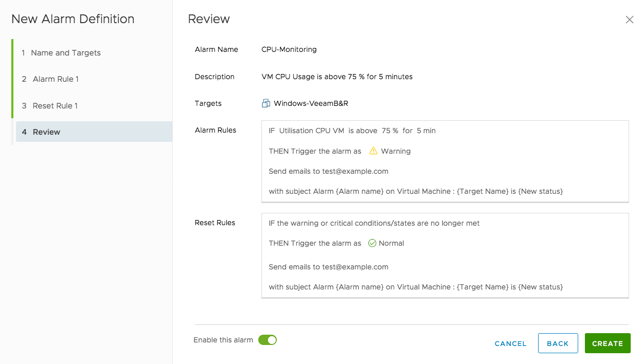Select step 4 Review in wizard

point(46,132)
